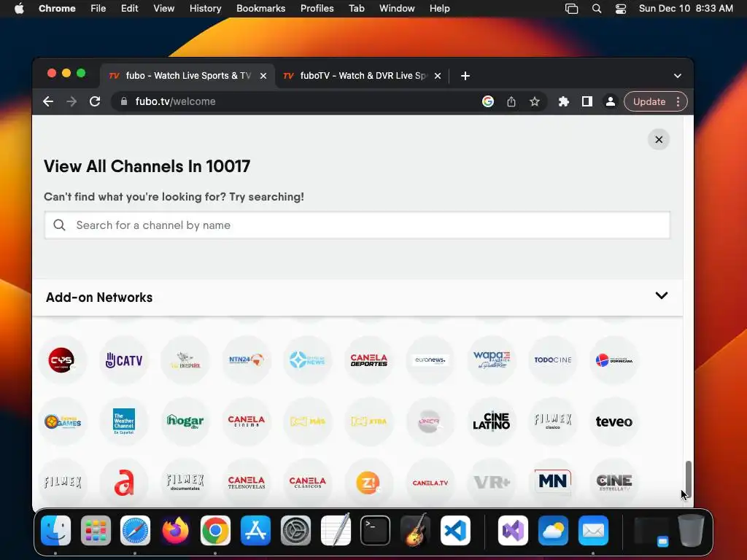The image size is (747, 560).
Task: Select the VR+ channel logo
Action: pyautogui.click(x=491, y=483)
